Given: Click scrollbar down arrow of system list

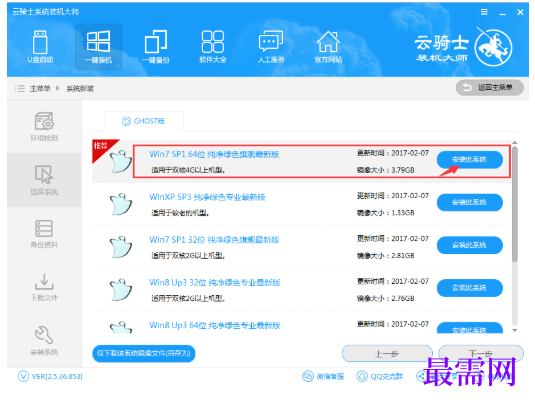Looking at the screenshot, I should coord(515,330).
